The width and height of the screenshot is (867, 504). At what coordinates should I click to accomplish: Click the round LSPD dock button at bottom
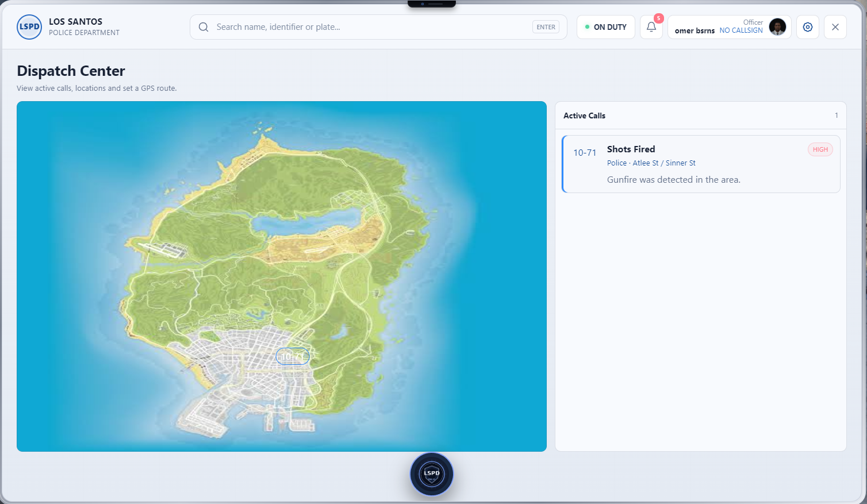pyautogui.click(x=432, y=474)
